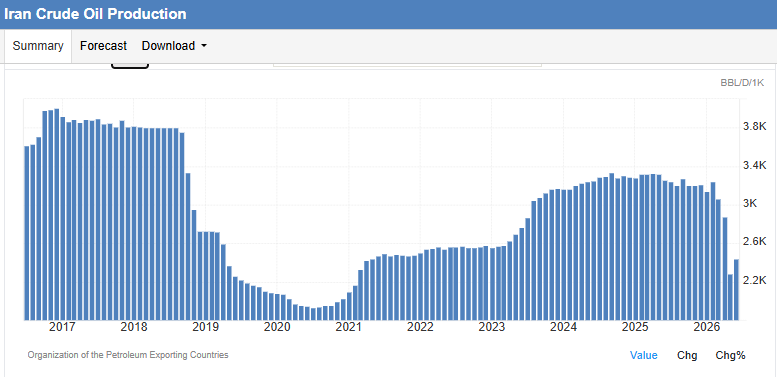The height and width of the screenshot is (377, 777).
Task: Click the 2020 x-axis label
Action: [x=277, y=327]
